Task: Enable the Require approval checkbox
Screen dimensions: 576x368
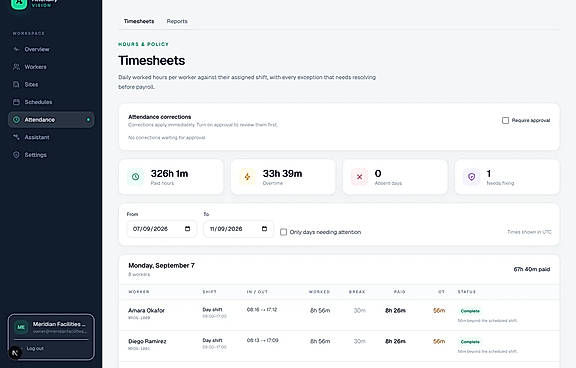Action: (505, 120)
